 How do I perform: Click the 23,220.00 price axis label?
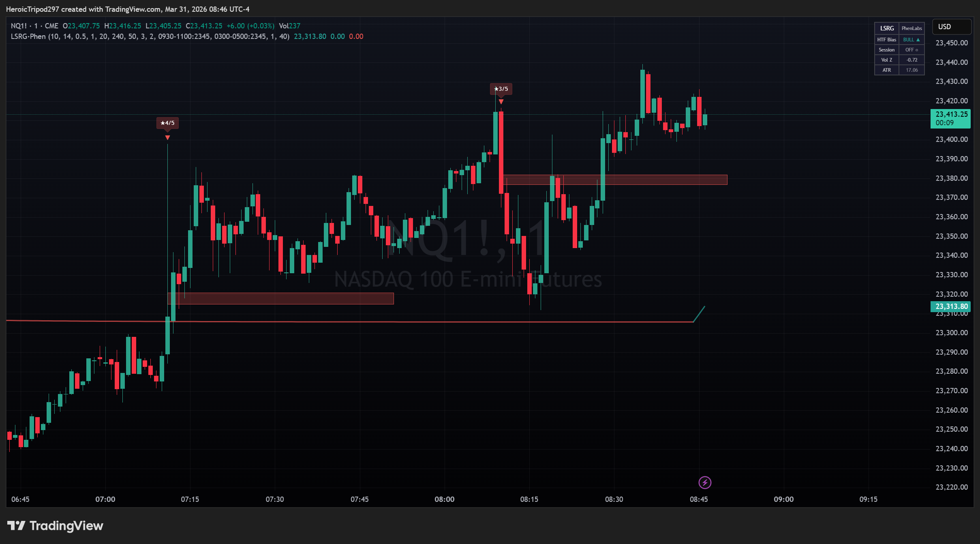(951, 487)
